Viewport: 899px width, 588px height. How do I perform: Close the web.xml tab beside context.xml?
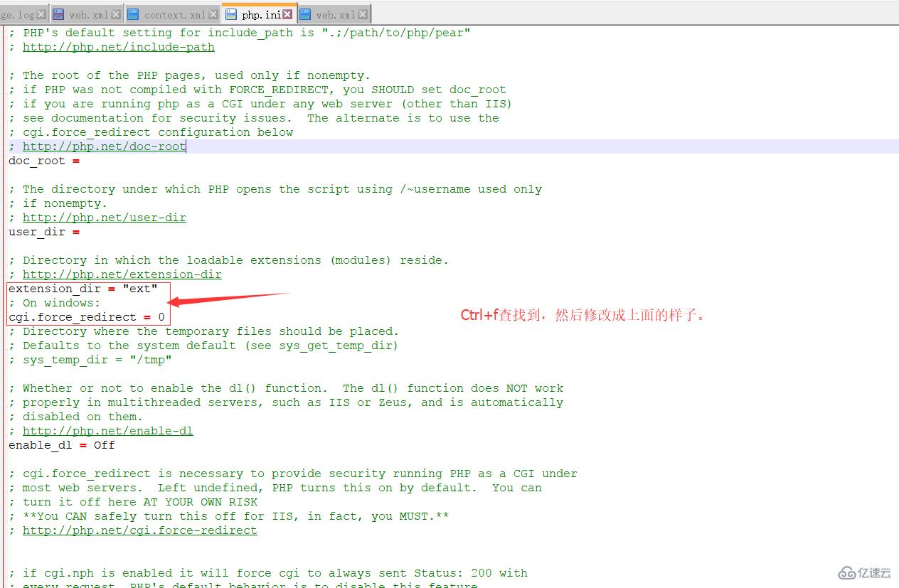pos(116,14)
